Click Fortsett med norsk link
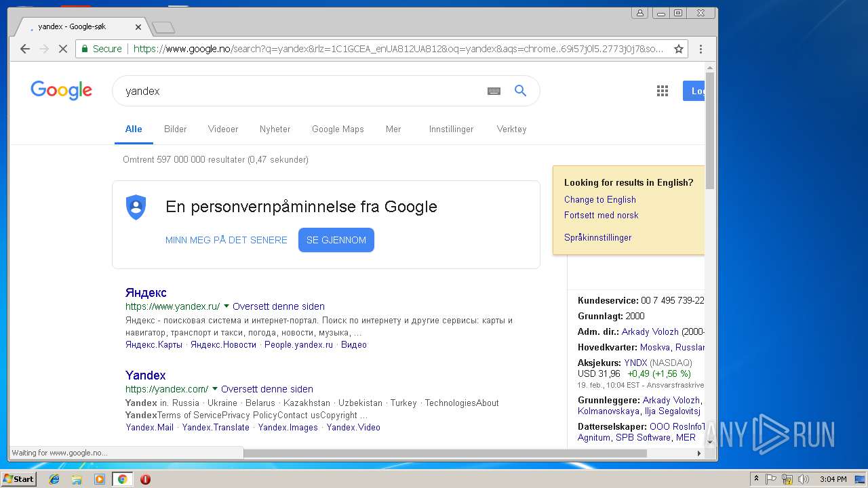The width and height of the screenshot is (868, 488). point(601,215)
